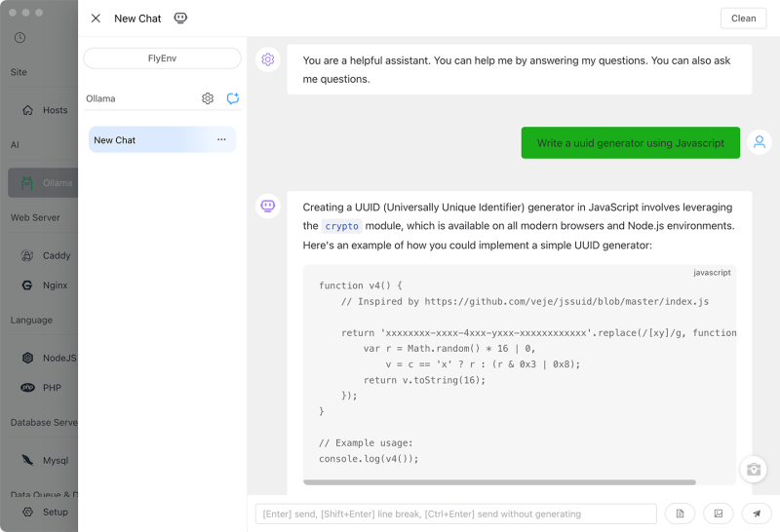Focus the chat message input field
Viewport: 780px width, 532px height.
click(455, 513)
